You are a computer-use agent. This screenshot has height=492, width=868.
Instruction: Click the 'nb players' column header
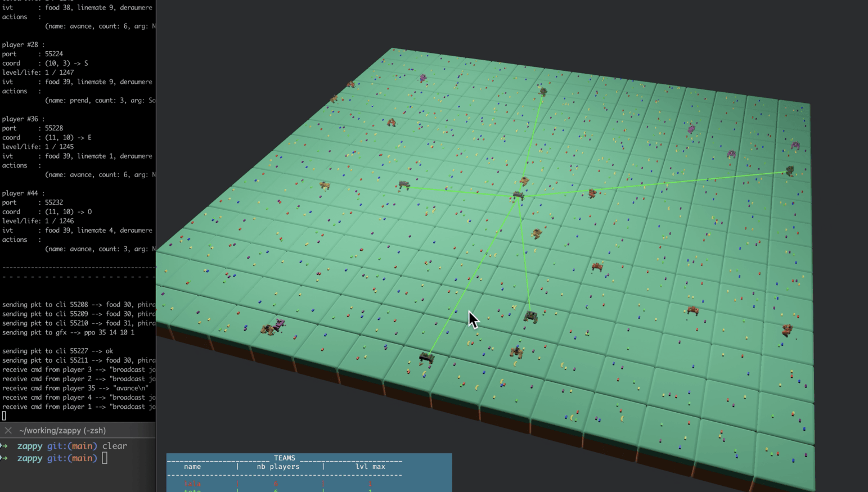tap(278, 466)
